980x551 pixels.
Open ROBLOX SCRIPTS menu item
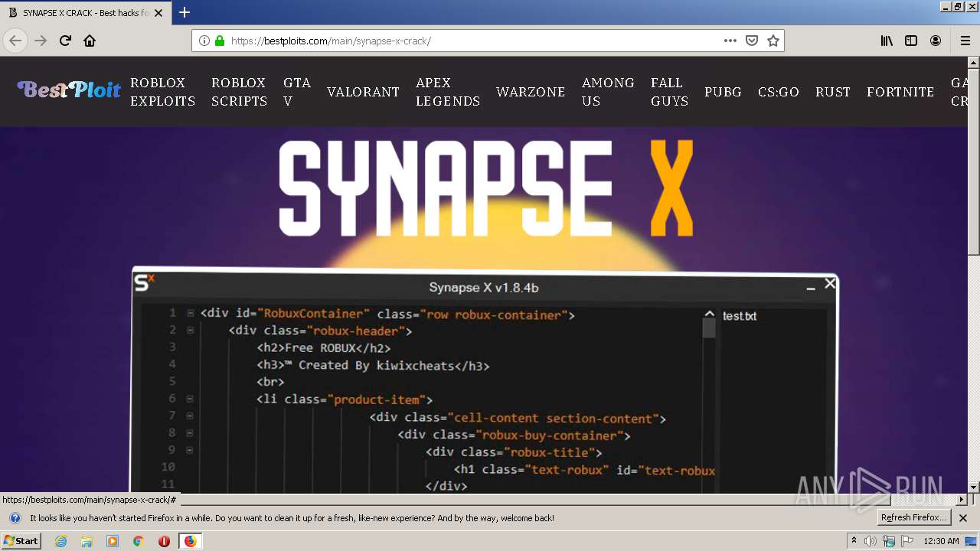[239, 92]
